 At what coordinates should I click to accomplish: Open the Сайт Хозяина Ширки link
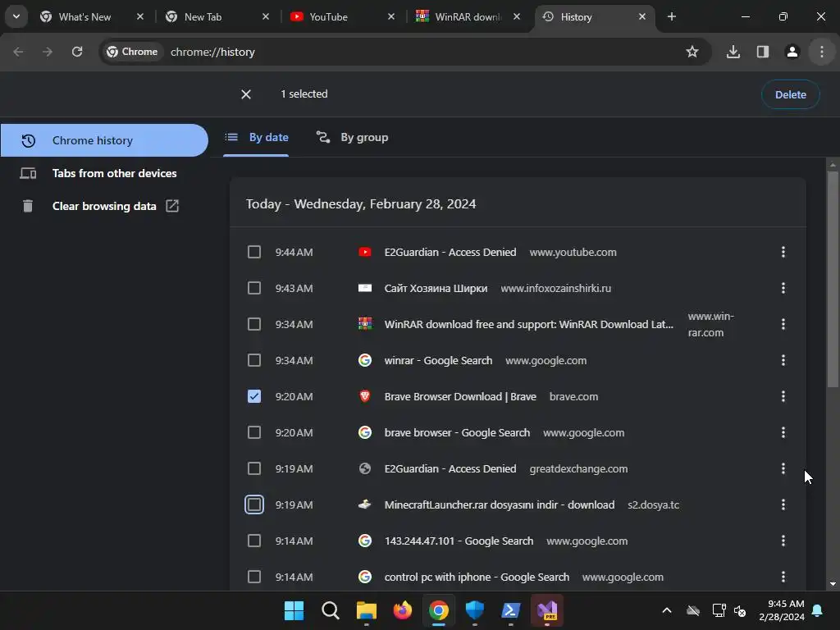(x=436, y=288)
